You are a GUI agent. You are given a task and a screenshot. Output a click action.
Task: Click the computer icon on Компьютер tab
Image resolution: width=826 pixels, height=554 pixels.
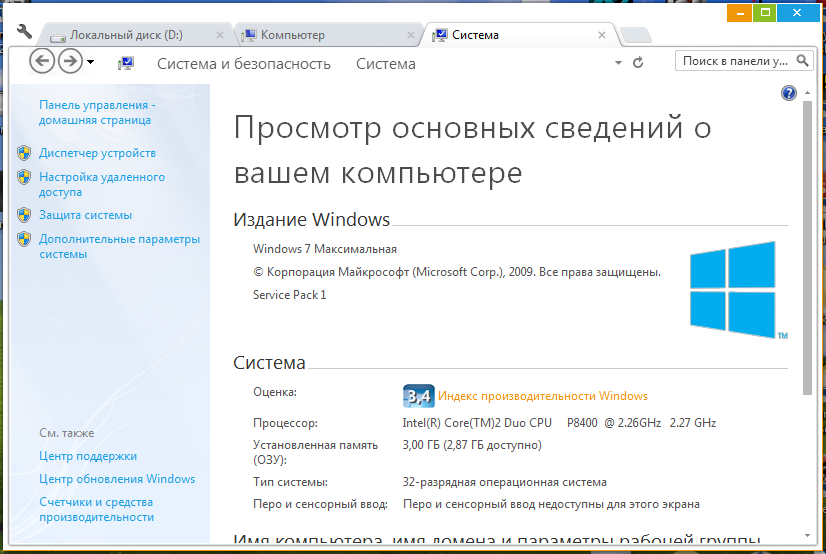point(249,36)
